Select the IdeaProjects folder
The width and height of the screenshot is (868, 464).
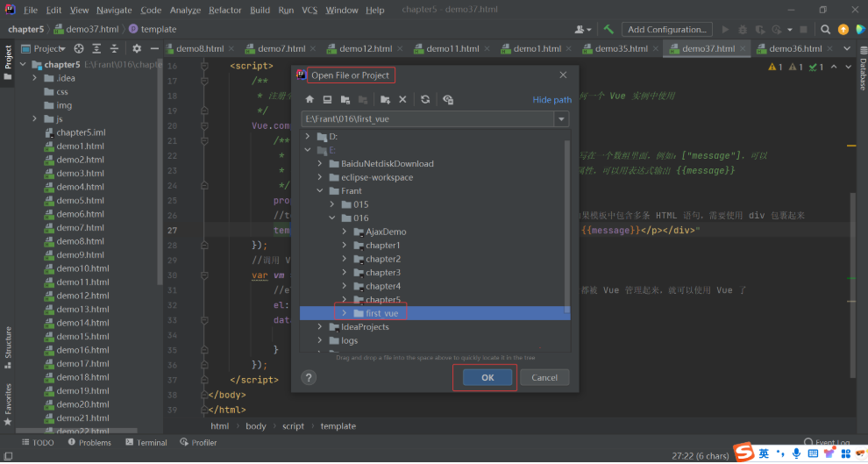[365, 326]
